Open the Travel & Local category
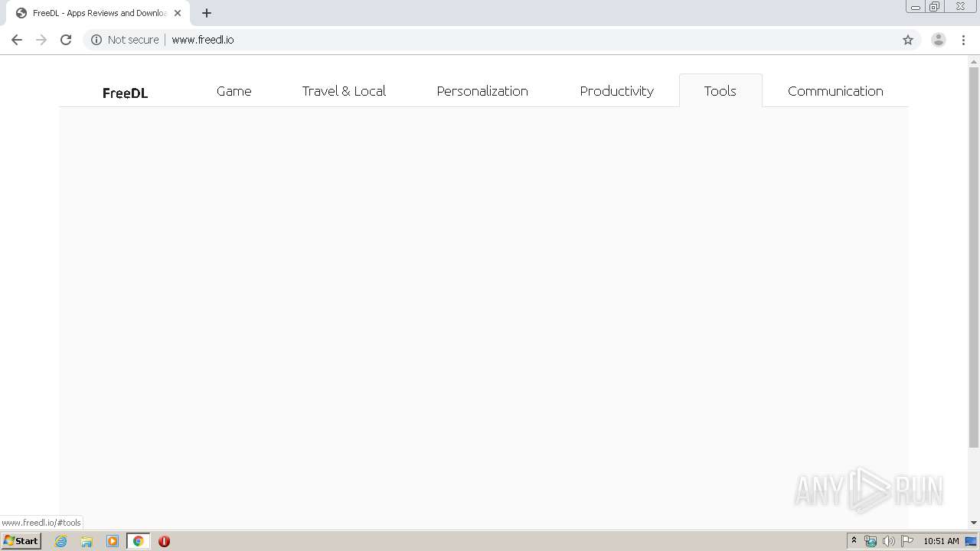This screenshot has width=980, height=551. tap(344, 91)
